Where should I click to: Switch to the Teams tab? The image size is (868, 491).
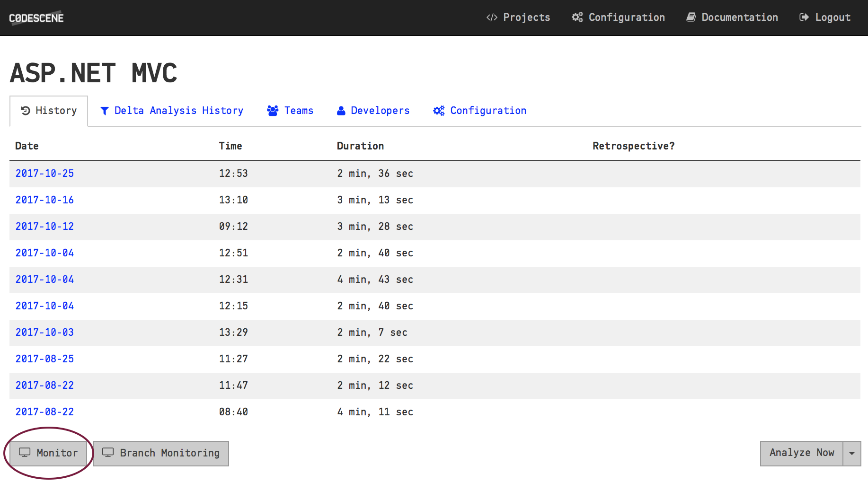point(290,111)
